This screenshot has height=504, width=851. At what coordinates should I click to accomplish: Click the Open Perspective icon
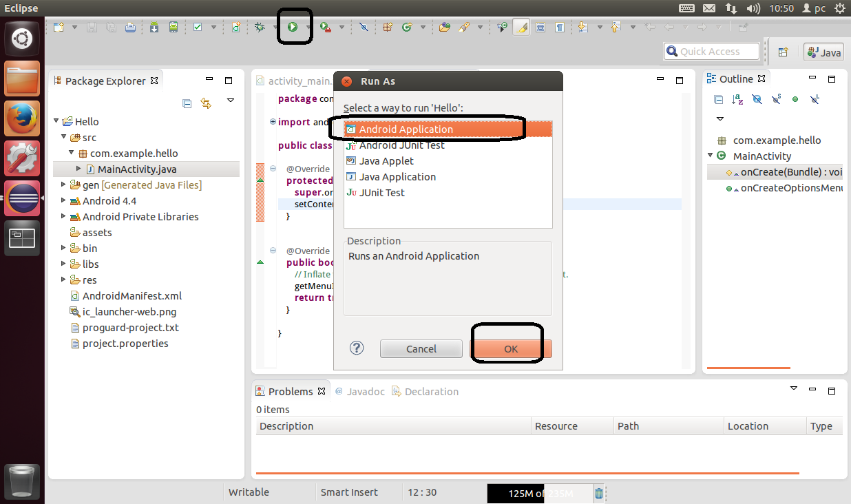(783, 52)
